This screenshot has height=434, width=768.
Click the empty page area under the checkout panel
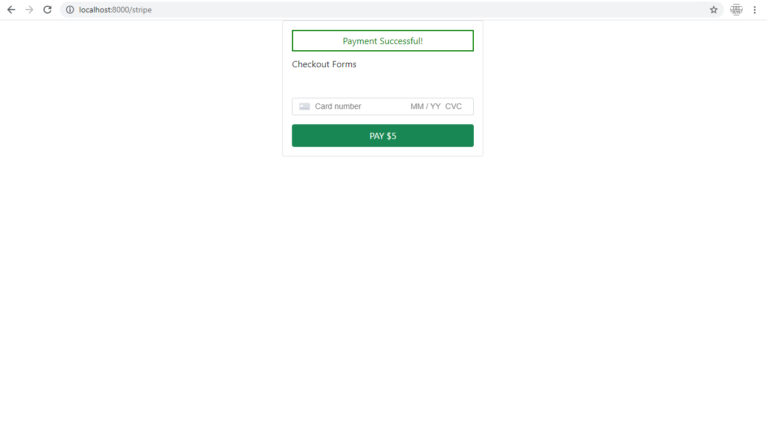click(383, 294)
